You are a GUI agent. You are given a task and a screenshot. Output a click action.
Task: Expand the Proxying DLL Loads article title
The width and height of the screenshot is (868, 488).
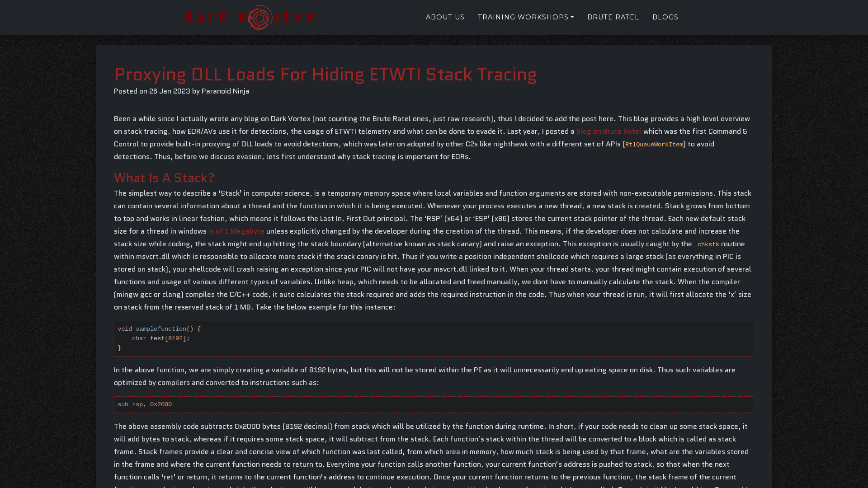pos(325,74)
